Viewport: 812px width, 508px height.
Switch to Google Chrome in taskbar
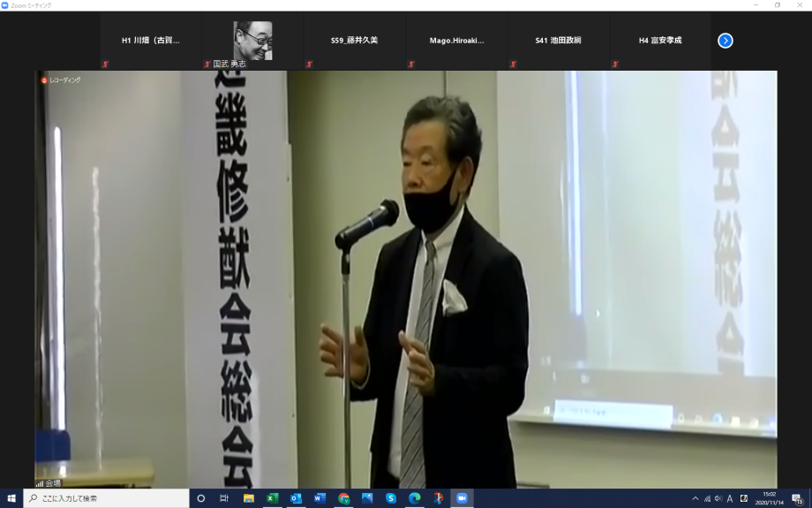(x=343, y=498)
